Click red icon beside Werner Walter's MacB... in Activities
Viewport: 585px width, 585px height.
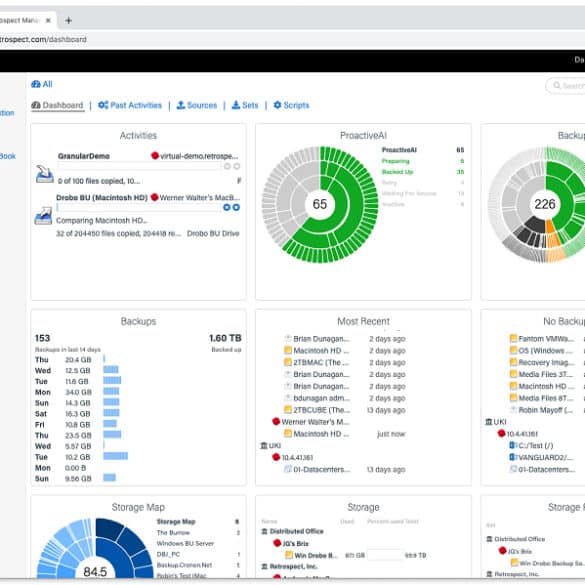tap(154, 197)
